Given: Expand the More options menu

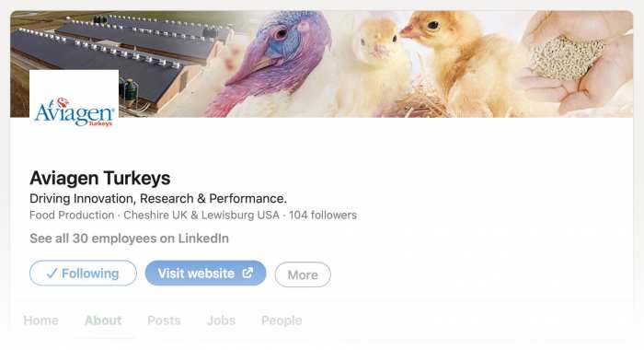Looking at the screenshot, I should [303, 274].
